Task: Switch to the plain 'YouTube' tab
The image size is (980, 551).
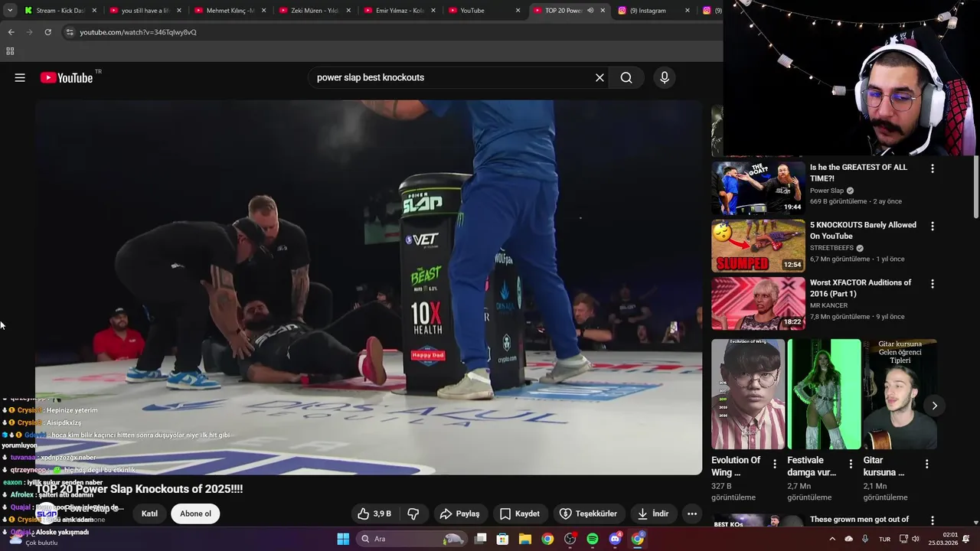Action: point(485,11)
